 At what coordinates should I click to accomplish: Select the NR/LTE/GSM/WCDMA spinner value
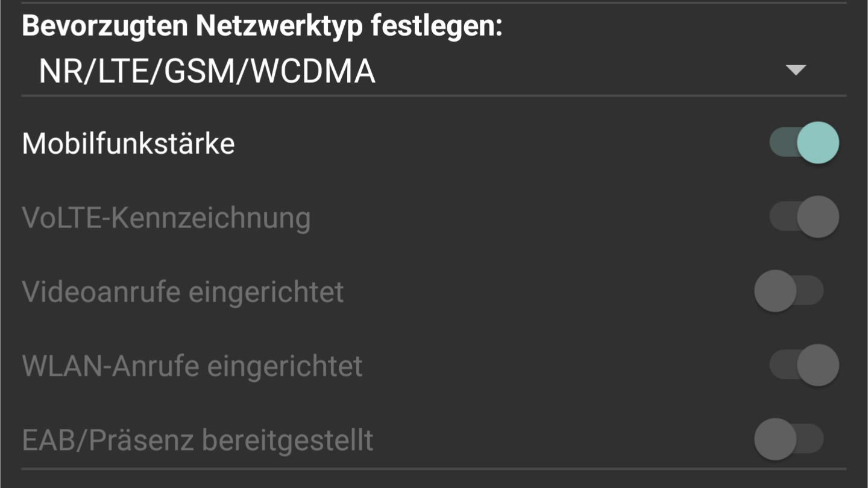point(434,71)
